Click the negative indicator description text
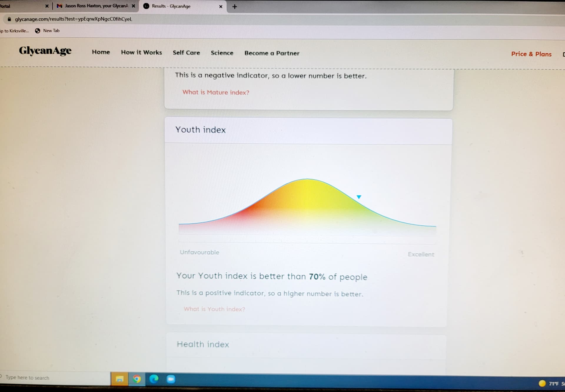The image size is (565, 392). pyautogui.click(x=271, y=76)
